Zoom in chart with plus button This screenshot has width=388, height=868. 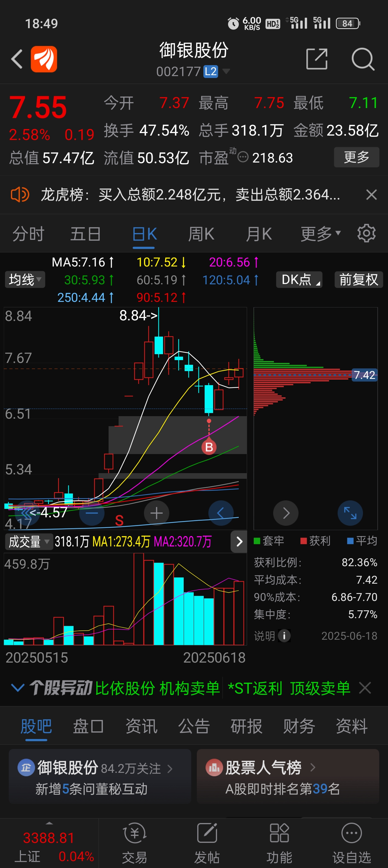point(156,513)
